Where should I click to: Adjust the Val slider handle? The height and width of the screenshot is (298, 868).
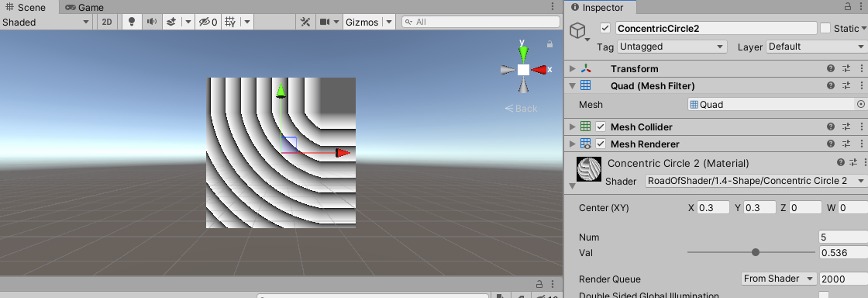pos(755,252)
